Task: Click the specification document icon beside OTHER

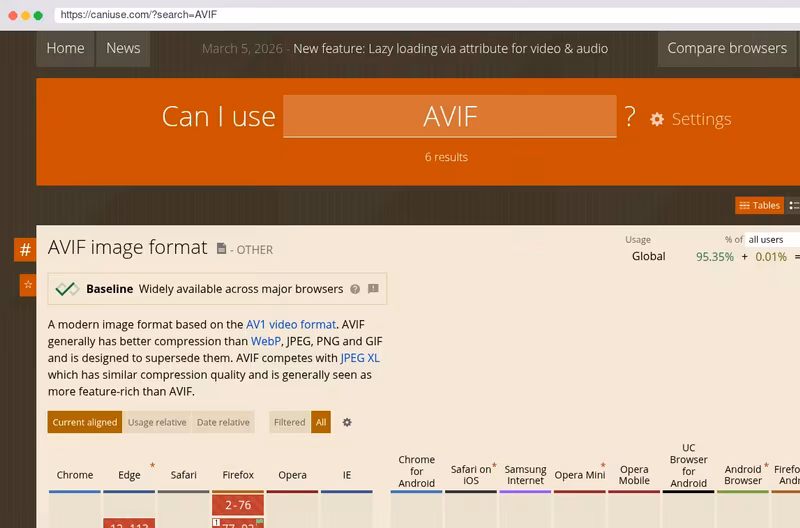Action: point(221,248)
